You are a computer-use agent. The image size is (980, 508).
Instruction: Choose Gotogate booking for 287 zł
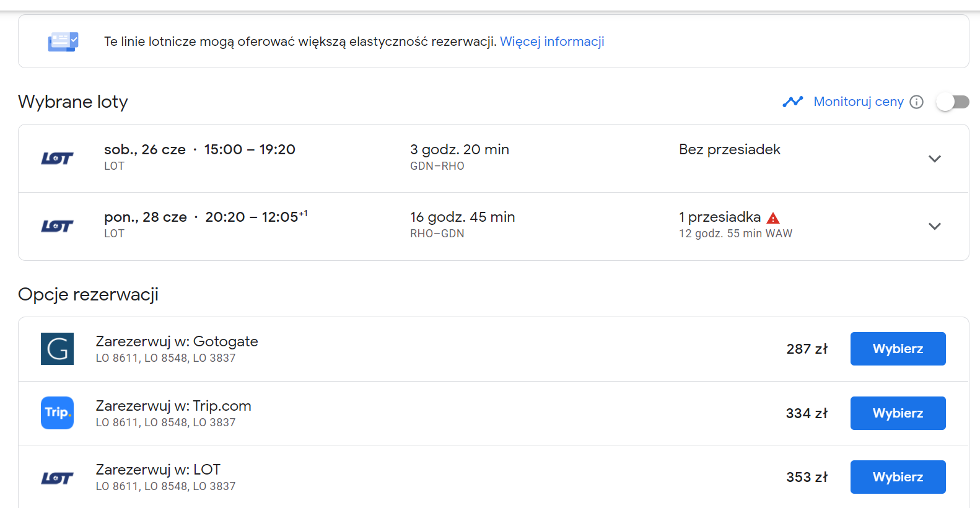(x=898, y=349)
